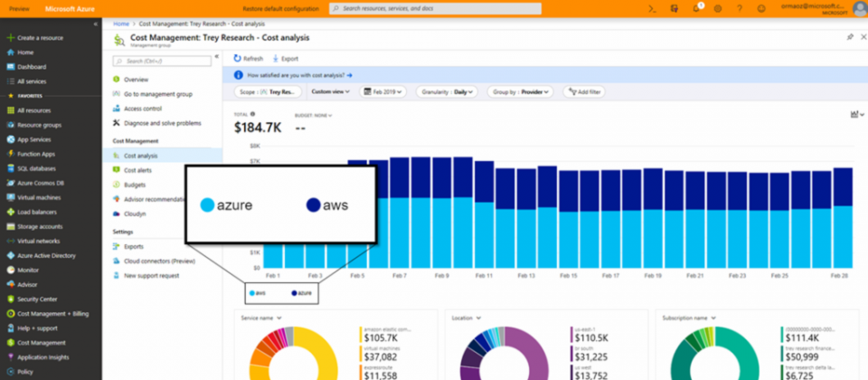Open feedback smiley icon
Screen dimensions: 868x380
[x=761, y=9]
